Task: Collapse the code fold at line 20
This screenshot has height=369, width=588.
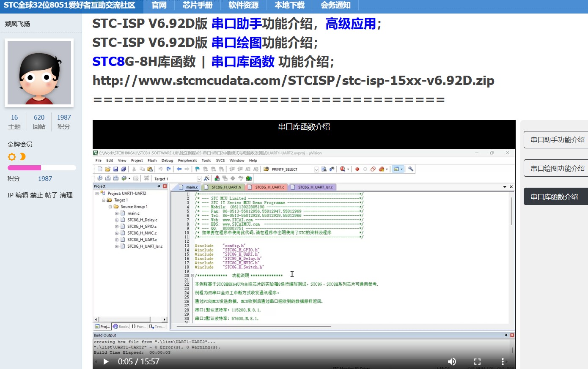Action: click(192, 276)
